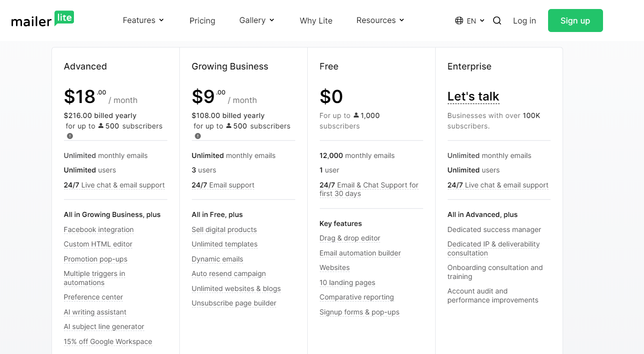Expand the Resources dropdown menu
644x354 pixels.
click(x=380, y=20)
